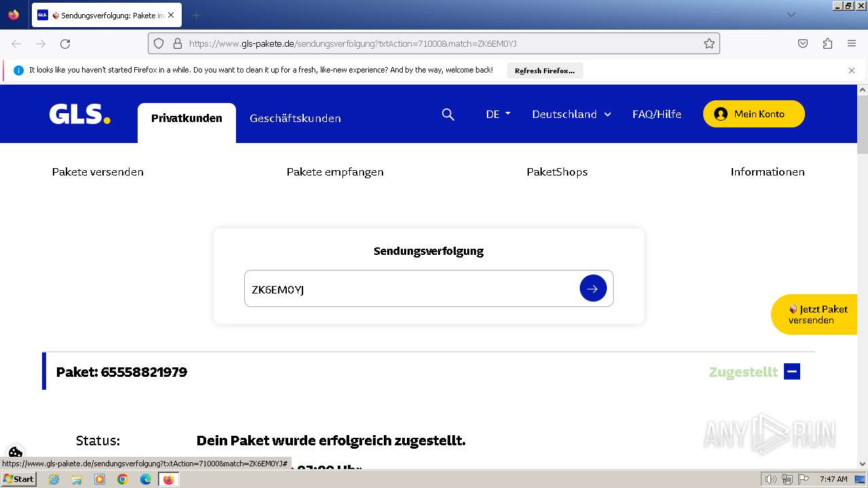Open the FAQ/Hilfe link

[656, 114]
